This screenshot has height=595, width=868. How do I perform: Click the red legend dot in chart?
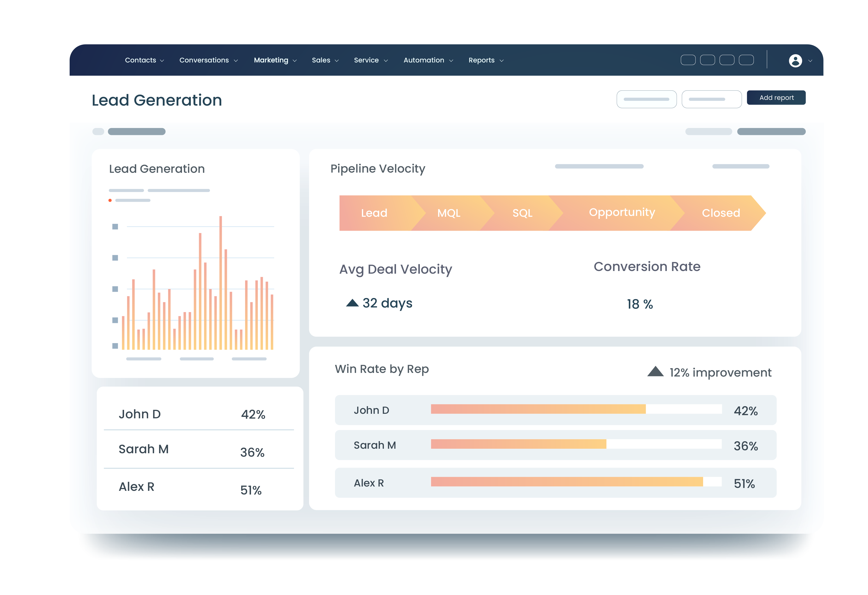click(110, 201)
